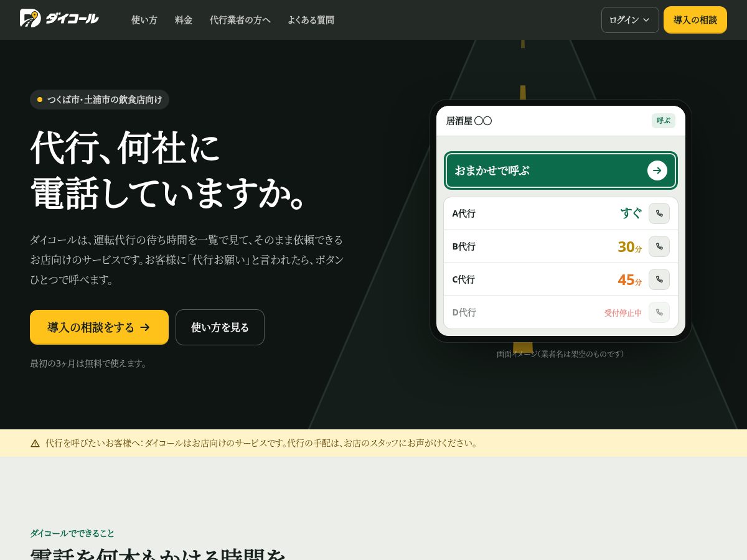The image size is (747, 560).
Task: Select the A代行 row label
Action: pyautogui.click(x=464, y=213)
